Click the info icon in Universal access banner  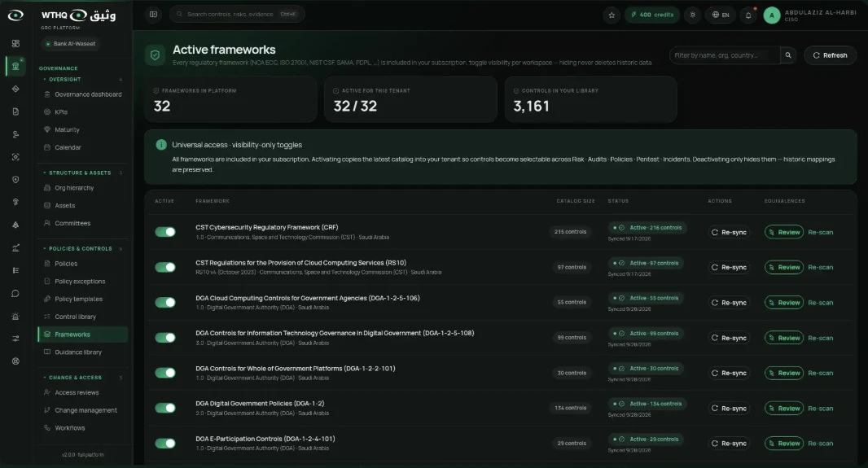point(161,145)
